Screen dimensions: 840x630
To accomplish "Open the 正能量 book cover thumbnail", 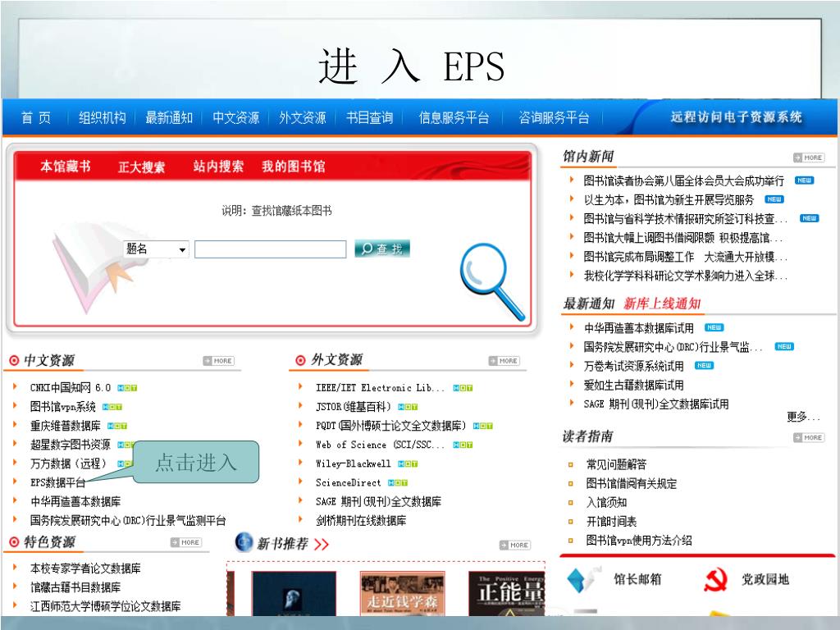I will [x=507, y=593].
